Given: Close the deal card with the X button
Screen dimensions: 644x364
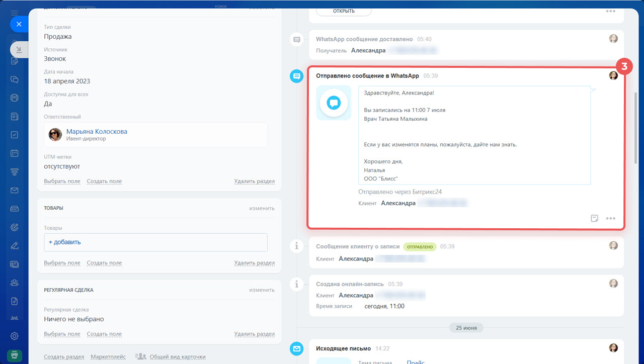Looking at the screenshot, I should tap(19, 24).
